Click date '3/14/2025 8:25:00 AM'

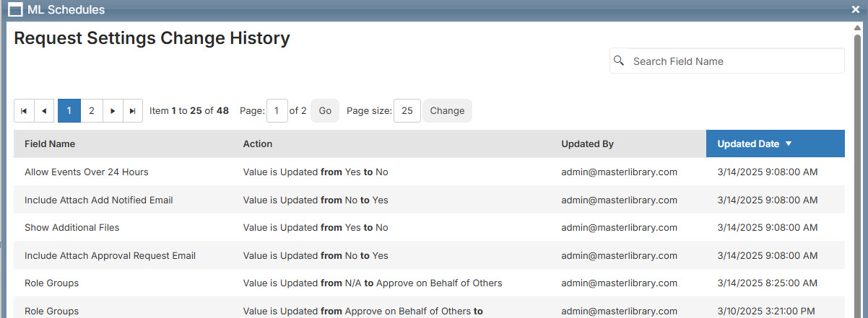coord(768,283)
